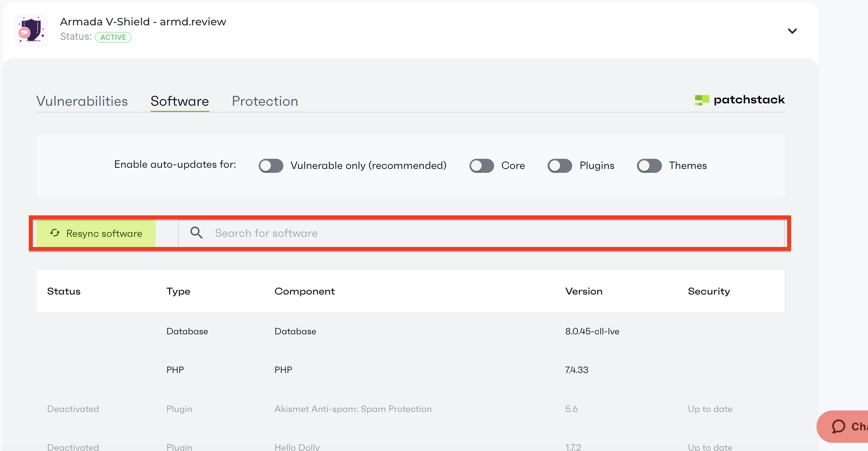
Task: Enable Themes auto-updates
Action: (649, 165)
